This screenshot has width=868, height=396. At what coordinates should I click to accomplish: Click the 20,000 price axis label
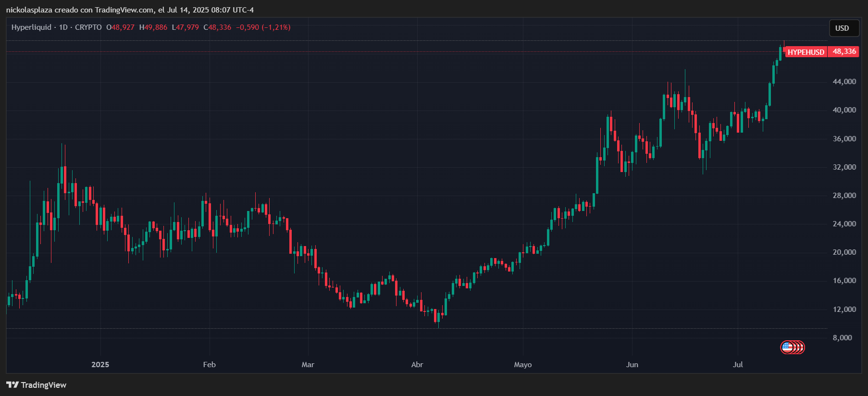tap(844, 252)
